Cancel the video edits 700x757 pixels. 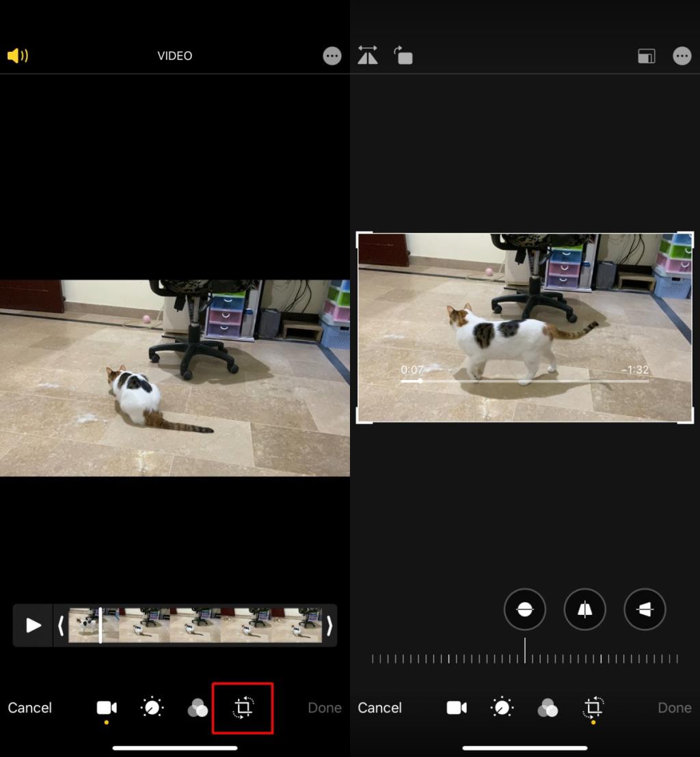pos(30,708)
